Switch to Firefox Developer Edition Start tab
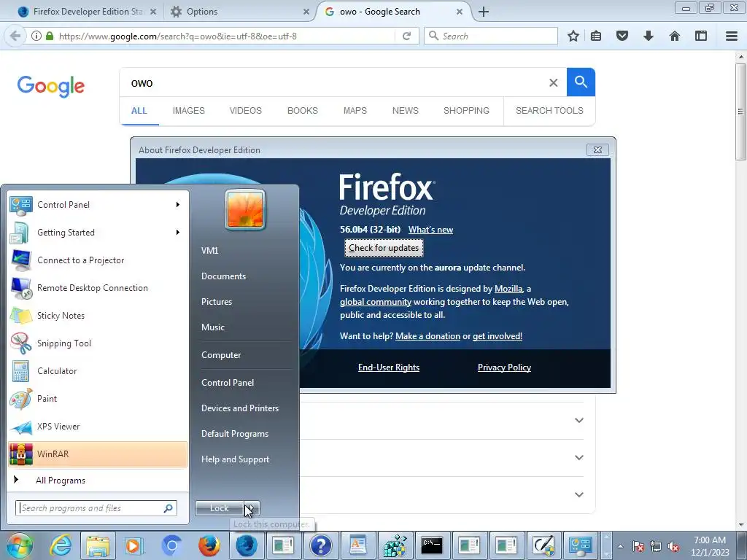747x560 pixels. pos(88,12)
